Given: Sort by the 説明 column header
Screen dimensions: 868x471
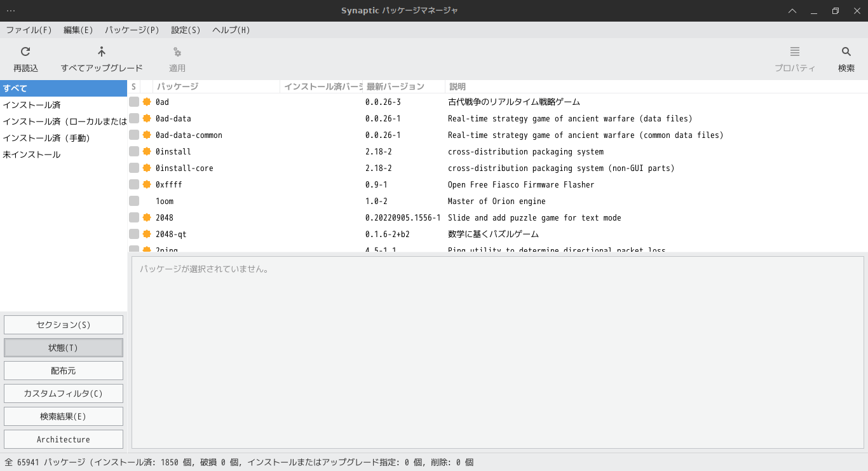Looking at the screenshot, I should [656, 86].
